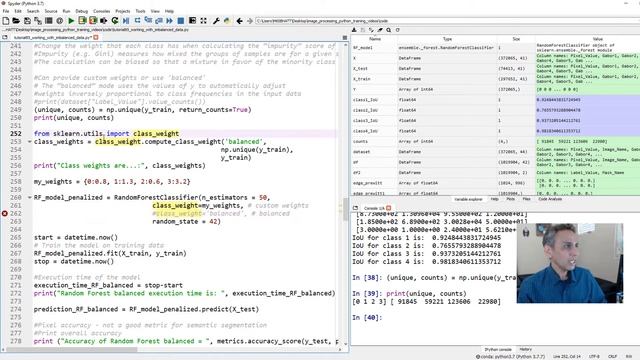The image size is (640, 360).
Task: Click the Fullscreen mode icon
Action: (203, 20)
